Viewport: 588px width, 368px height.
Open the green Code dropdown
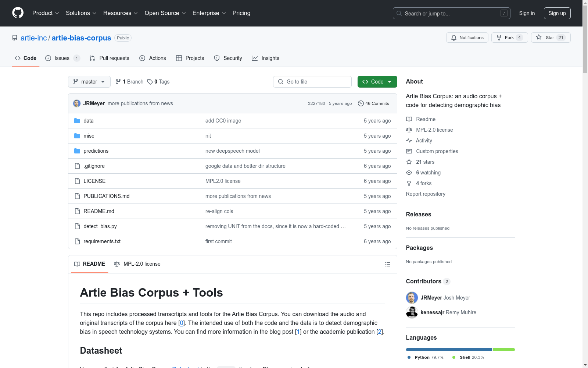tap(377, 82)
